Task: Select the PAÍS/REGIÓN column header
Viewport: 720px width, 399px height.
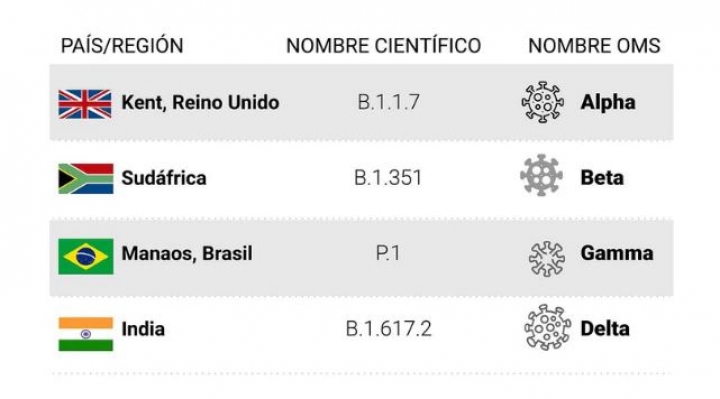Action: coord(122,45)
